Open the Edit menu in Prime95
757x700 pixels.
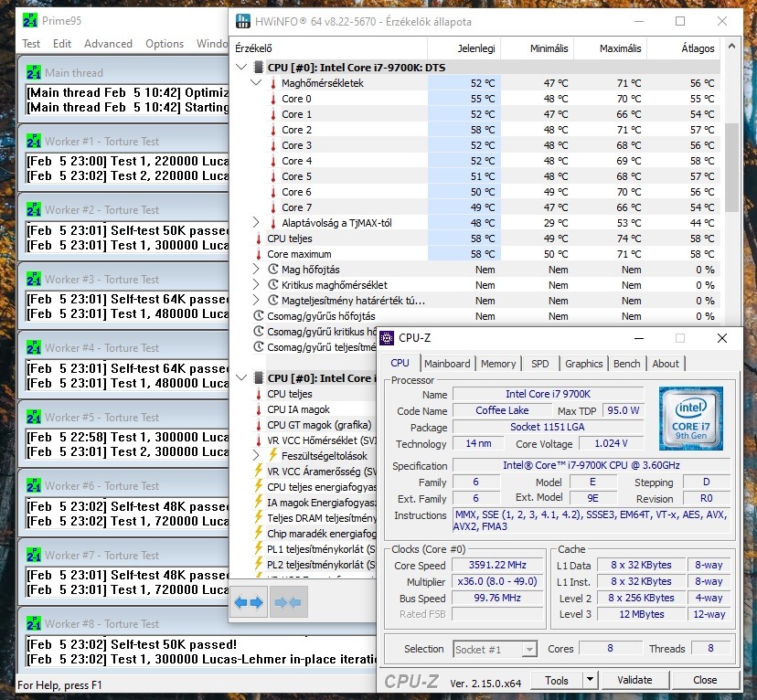tap(62, 44)
